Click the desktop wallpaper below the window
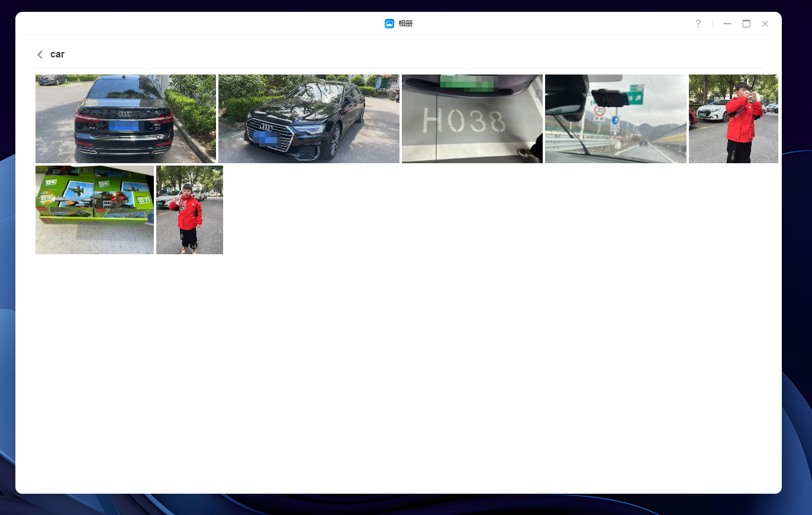 [x=406, y=505]
